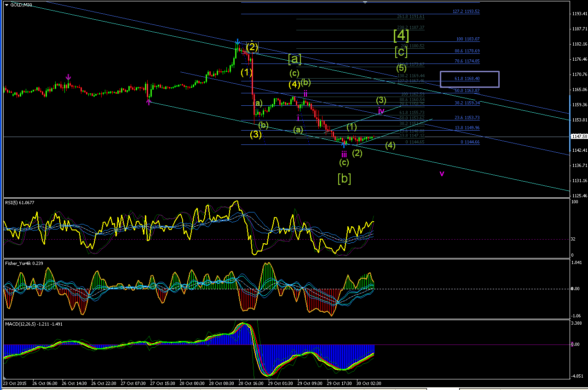Click Fibonacci label 100 1183.07
Viewport: 588px width, 390px height.
(468, 40)
